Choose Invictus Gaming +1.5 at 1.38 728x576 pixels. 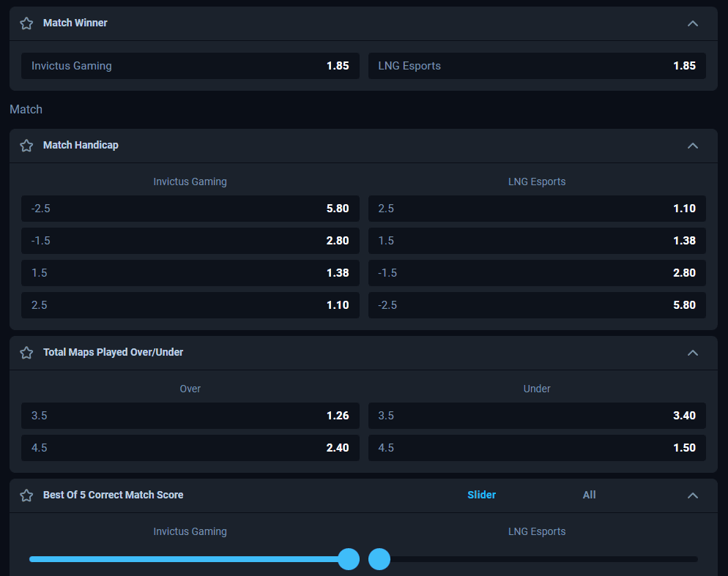click(190, 272)
